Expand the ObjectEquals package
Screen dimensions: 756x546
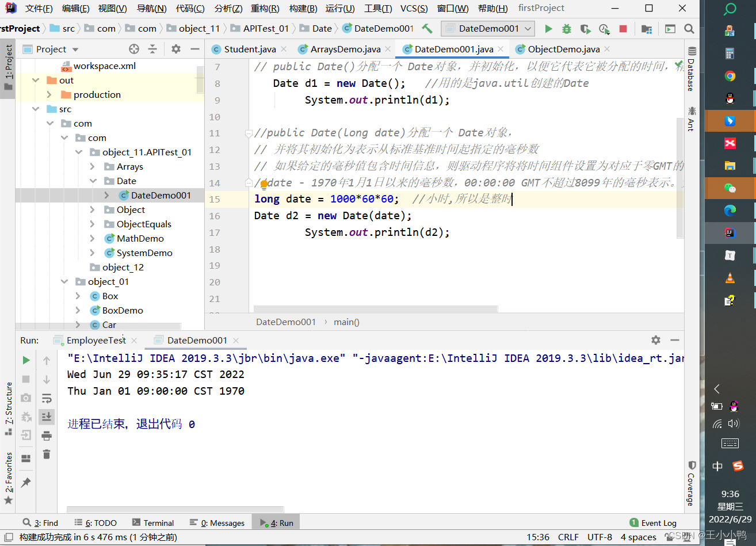(x=93, y=224)
